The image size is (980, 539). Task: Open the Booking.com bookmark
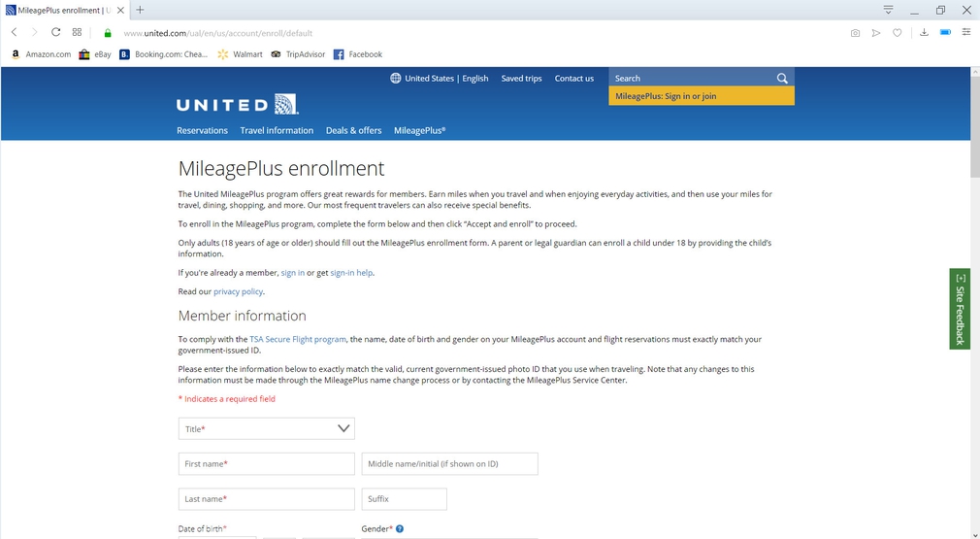pyautogui.click(x=164, y=54)
